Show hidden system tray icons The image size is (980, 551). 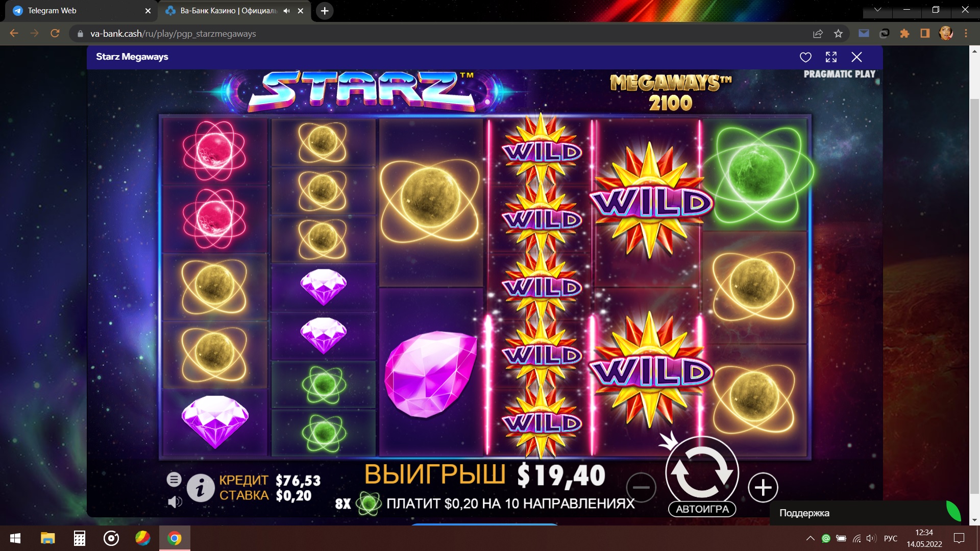(810, 538)
